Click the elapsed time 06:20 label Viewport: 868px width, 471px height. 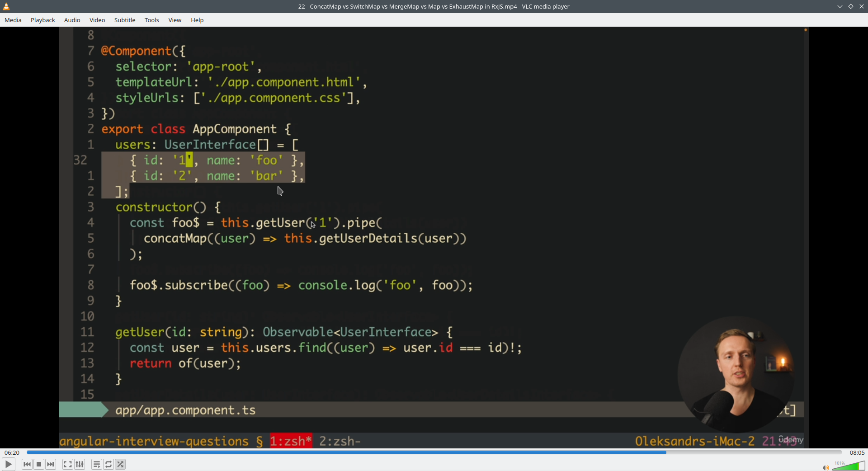pos(12,452)
